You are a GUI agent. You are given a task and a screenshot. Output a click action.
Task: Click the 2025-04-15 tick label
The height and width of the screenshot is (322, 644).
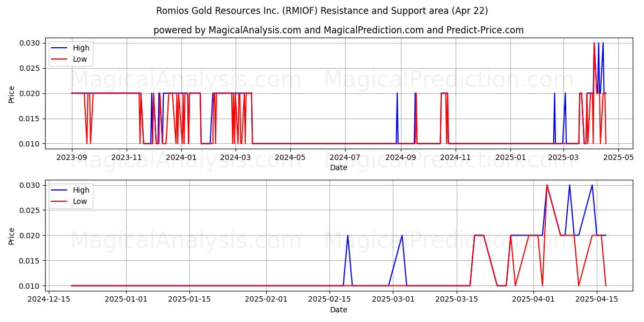point(596,299)
